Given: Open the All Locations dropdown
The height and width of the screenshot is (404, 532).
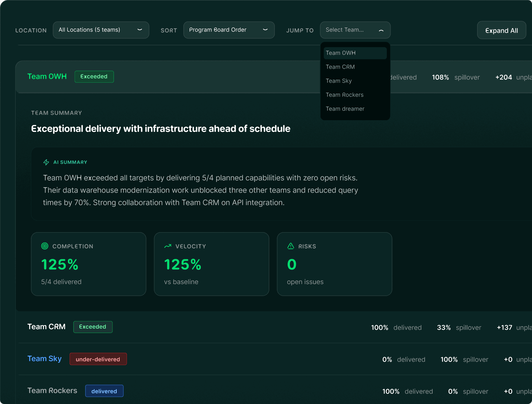Looking at the screenshot, I should click(101, 30).
